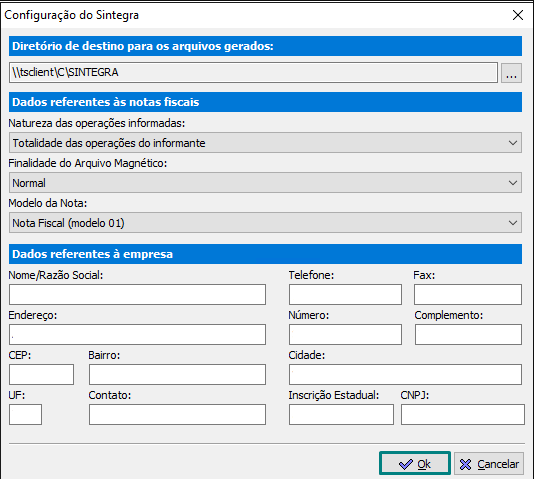Focus the Número input field
The image size is (534, 479).
[345, 334]
